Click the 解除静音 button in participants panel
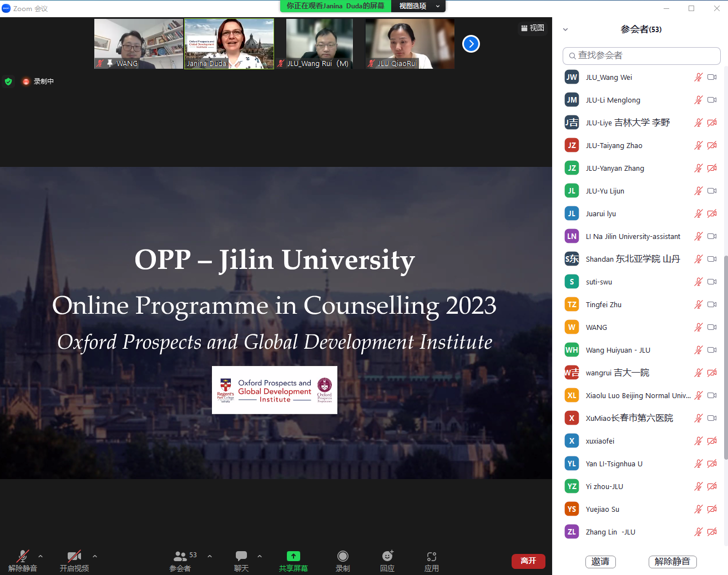The height and width of the screenshot is (575, 728). [x=673, y=562]
